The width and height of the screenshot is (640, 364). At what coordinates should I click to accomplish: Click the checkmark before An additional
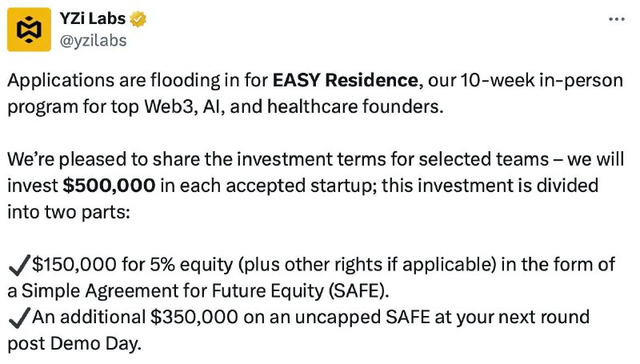[19, 318]
